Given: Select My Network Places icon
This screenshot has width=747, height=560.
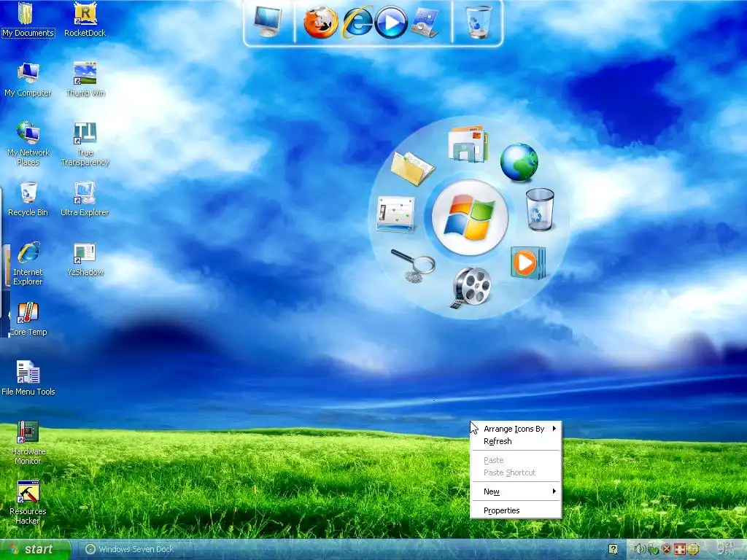Looking at the screenshot, I should pos(28,144).
